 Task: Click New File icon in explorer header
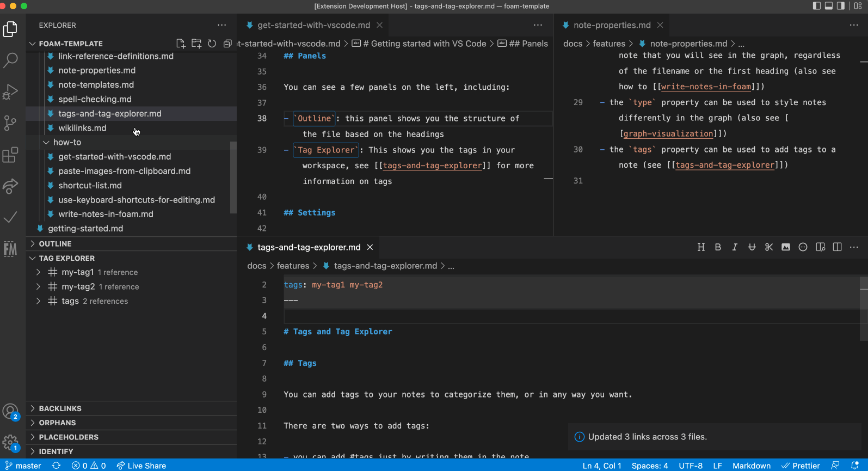click(181, 44)
